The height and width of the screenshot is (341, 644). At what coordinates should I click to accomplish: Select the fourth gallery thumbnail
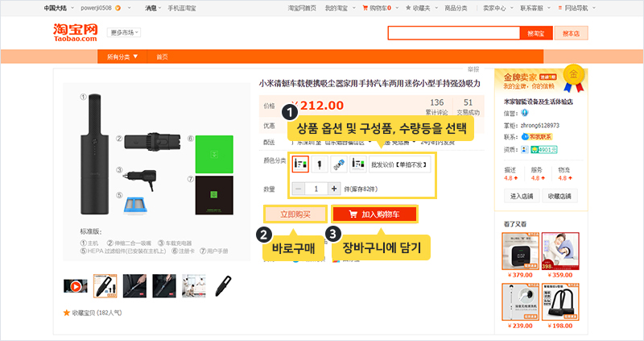(x=164, y=286)
